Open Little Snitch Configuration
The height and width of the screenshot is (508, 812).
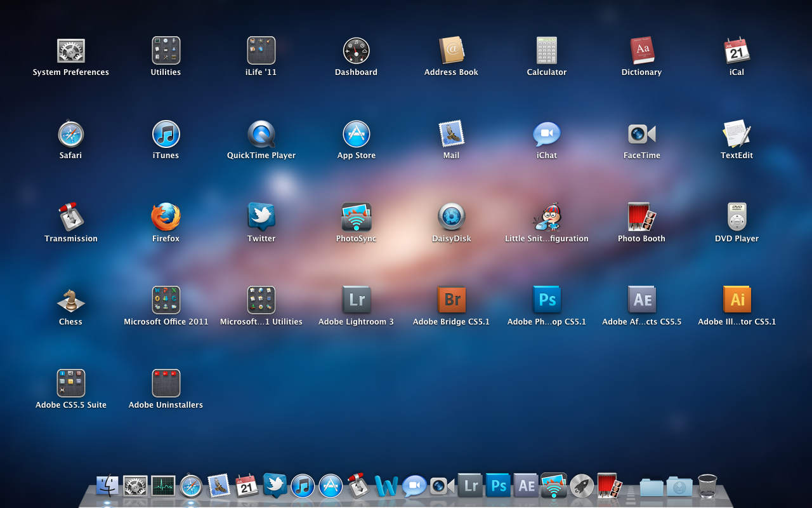coord(547,217)
